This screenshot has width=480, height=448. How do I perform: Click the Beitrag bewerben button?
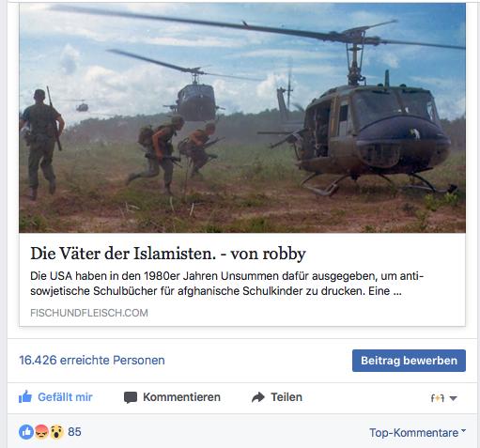(x=409, y=361)
